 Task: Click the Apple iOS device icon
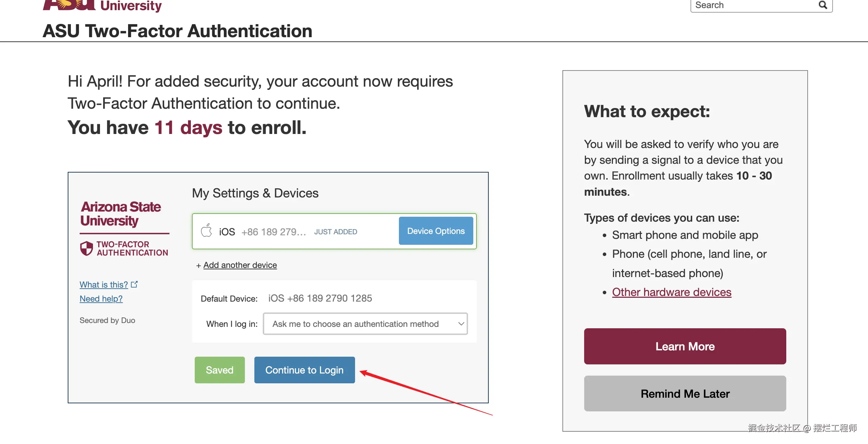[x=206, y=231]
